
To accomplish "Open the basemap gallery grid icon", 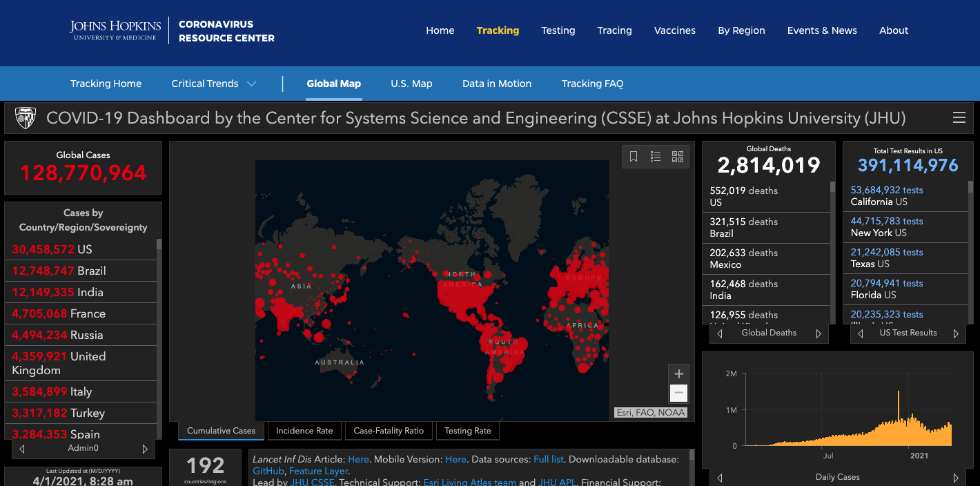I will click(x=677, y=157).
